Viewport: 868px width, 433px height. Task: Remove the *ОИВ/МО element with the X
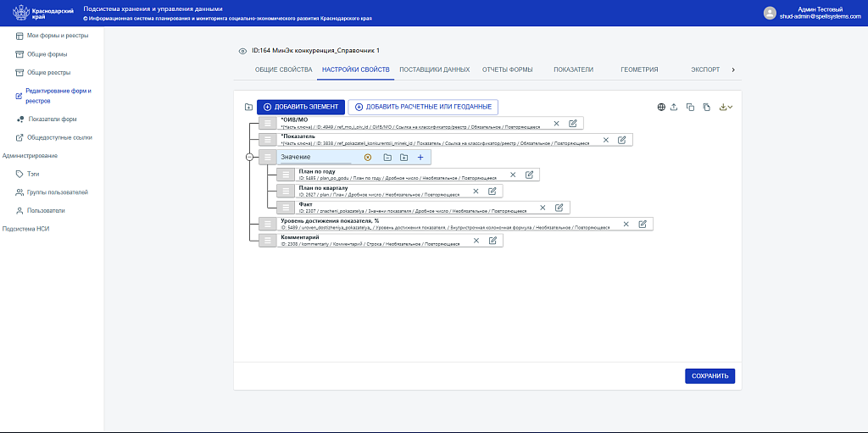(556, 124)
